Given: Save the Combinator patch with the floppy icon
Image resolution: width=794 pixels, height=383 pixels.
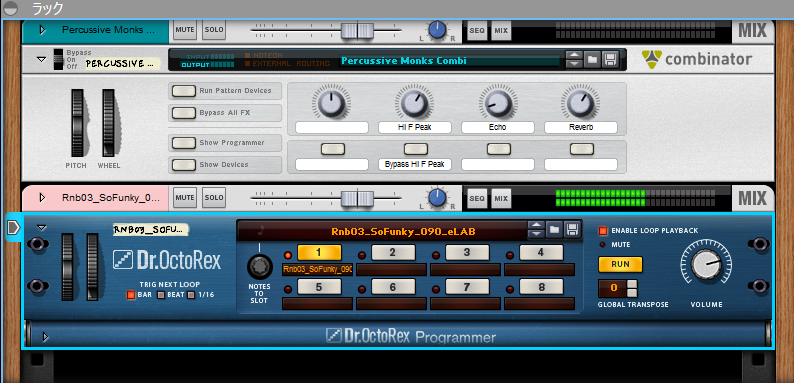Looking at the screenshot, I should click(x=610, y=60).
